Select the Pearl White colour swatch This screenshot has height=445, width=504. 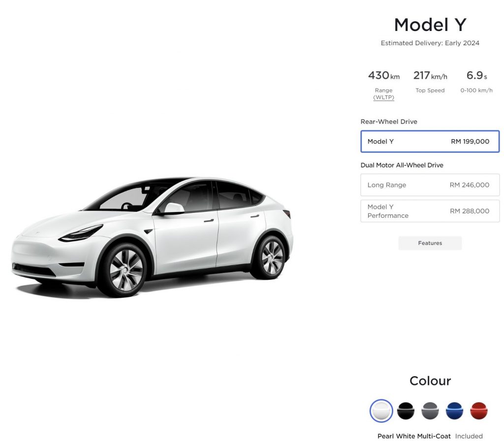381,411
